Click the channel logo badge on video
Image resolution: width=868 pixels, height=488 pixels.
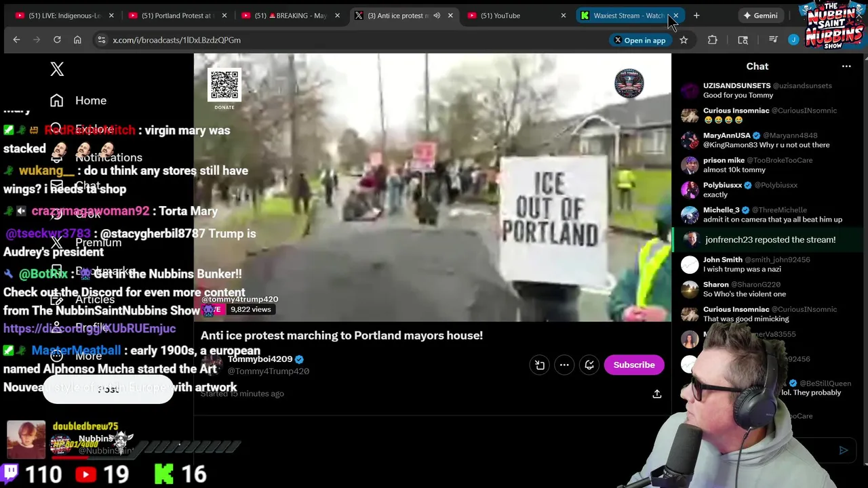[629, 83]
